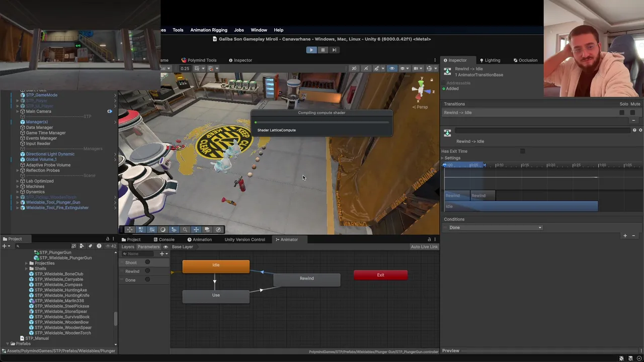Open the transition settings gear icon

pyautogui.click(x=640, y=130)
